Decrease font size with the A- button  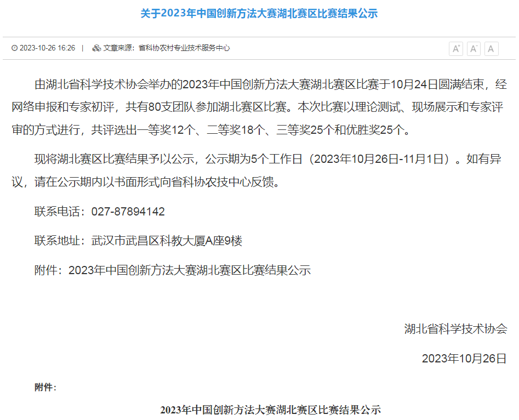pyautogui.click(x=474, y=49)
